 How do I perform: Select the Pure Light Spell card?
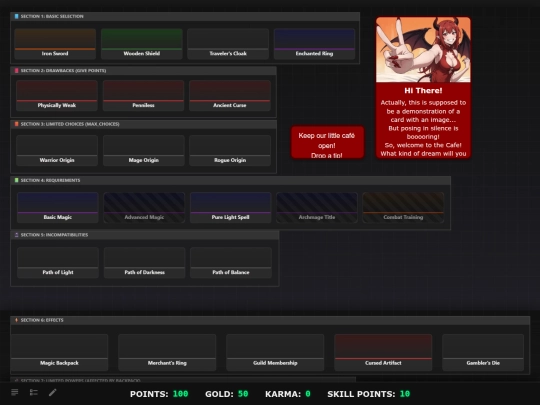(231, 208)
